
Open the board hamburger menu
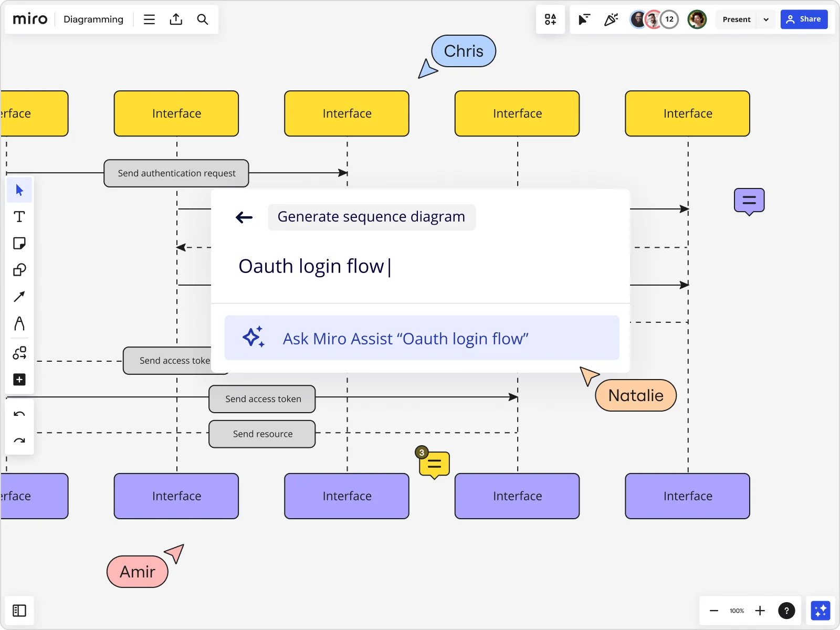point(149,19)
